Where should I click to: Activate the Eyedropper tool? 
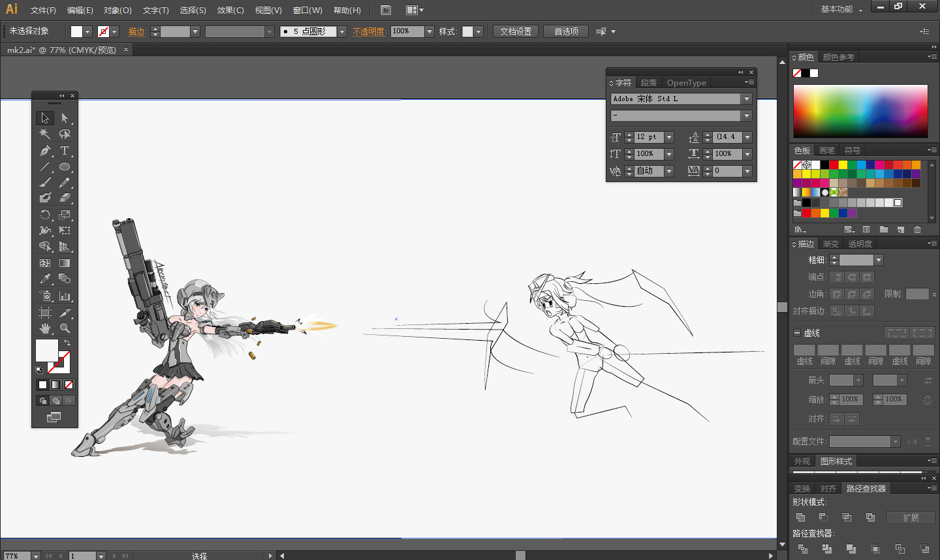click(45, 279)
